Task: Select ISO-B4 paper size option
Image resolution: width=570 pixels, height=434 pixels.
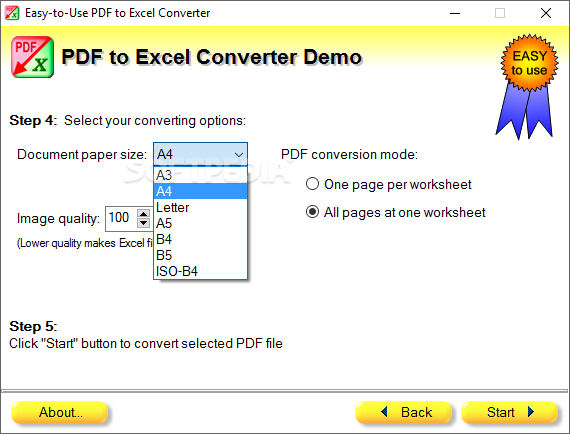Action: coord(200,271)
